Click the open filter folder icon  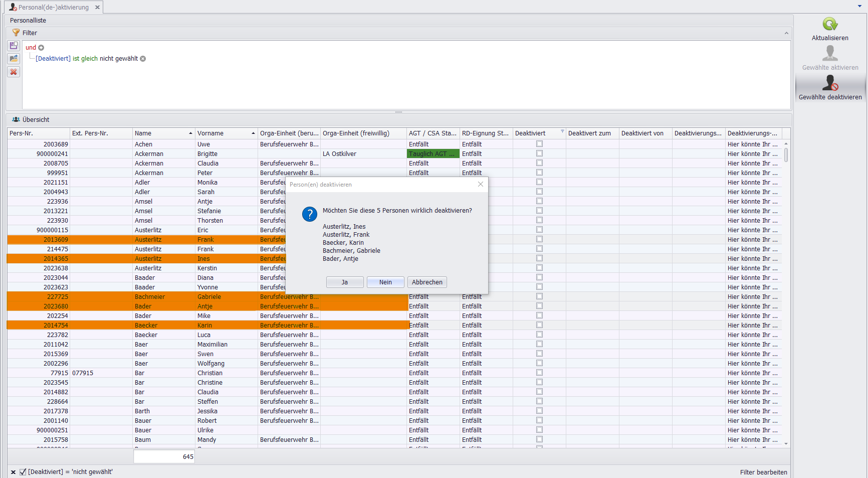coord(14,59)
